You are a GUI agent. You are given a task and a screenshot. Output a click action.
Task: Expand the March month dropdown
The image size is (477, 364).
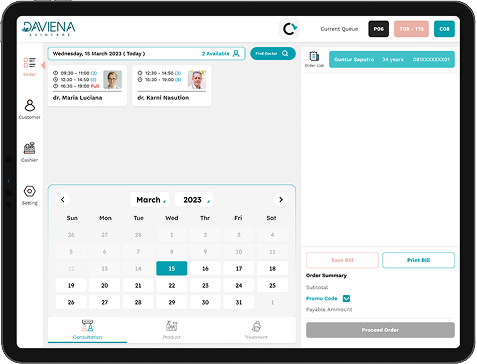tap(150, 200)
